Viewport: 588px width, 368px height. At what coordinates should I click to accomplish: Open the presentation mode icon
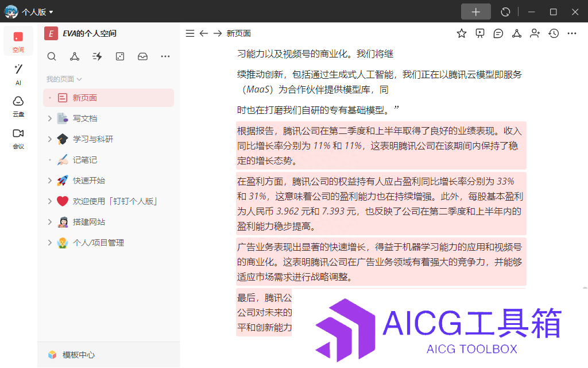tap(480, 33)
